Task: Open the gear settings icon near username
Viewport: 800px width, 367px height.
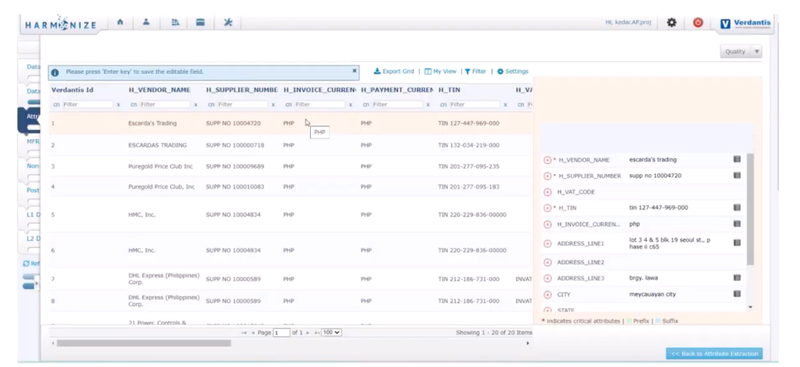Action: (x=672, y=22)
